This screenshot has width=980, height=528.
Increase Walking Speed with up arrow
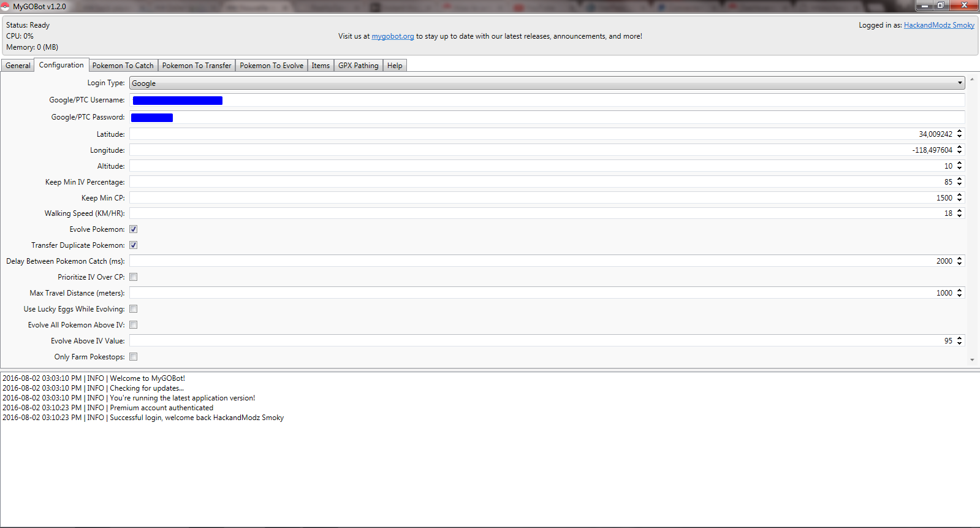(960, 211)
